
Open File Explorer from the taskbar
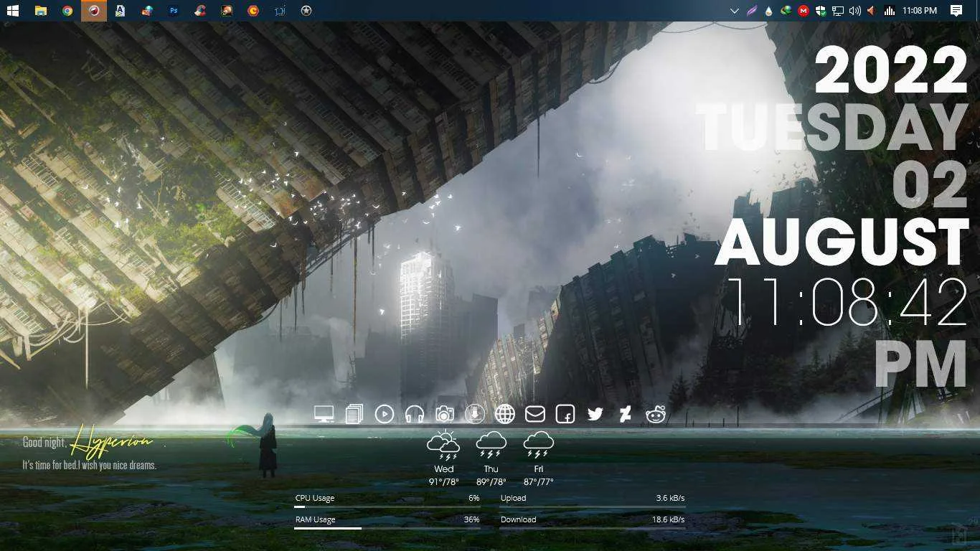click(x=41, y=11)
